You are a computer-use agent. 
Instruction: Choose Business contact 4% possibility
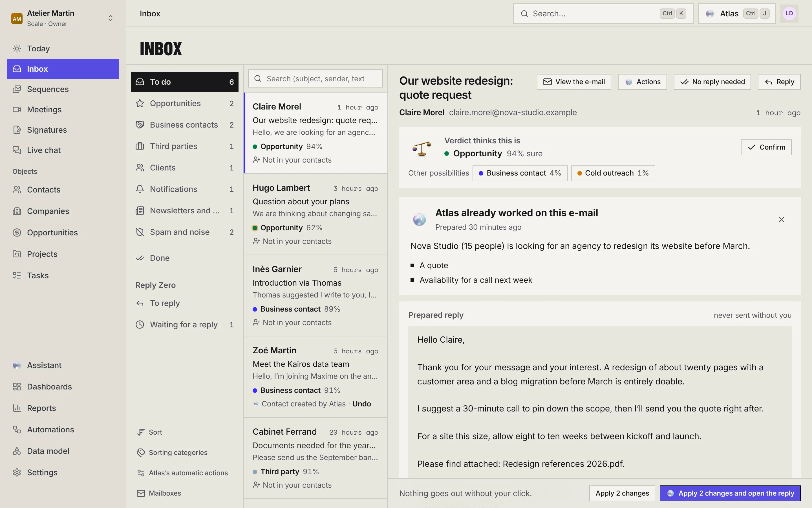[x=520, y=173]
